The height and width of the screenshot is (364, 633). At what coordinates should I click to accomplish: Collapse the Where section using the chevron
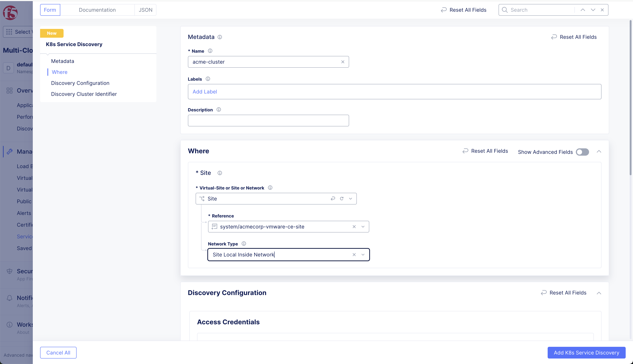tap(599, 151)
